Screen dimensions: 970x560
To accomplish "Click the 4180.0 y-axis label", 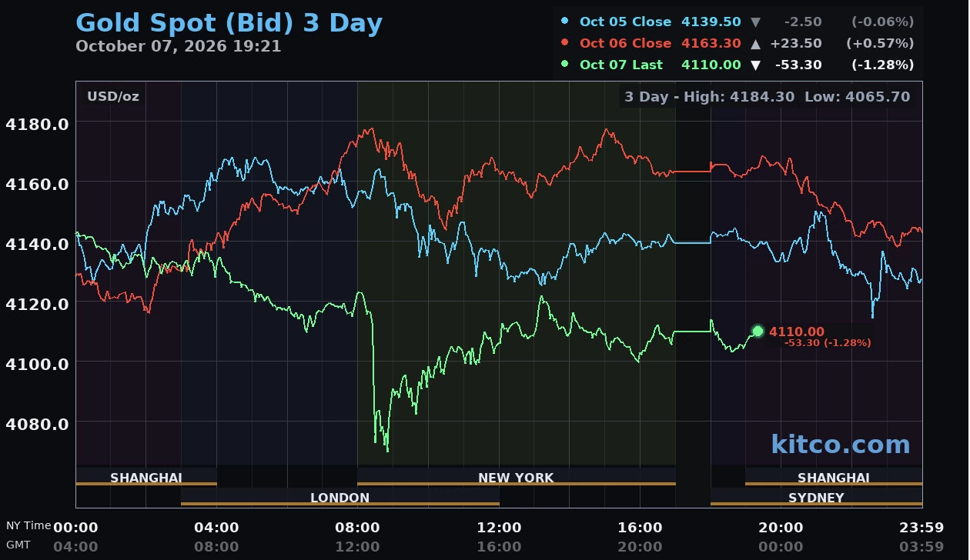I will [37, 124].
